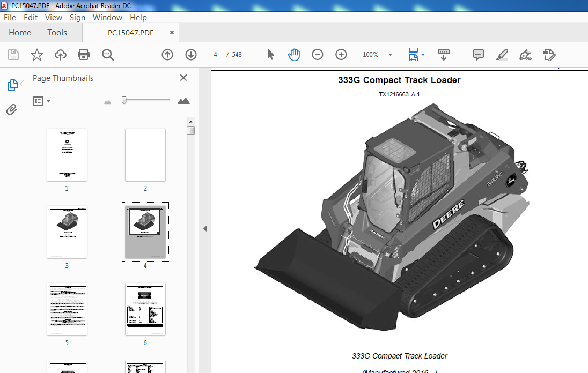Click the Save file icon
The image size is (588, 373).
(x=13, y=55)
